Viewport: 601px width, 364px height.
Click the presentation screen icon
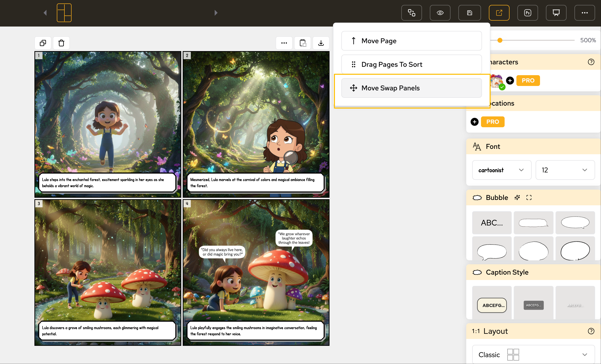[x=556, y=13]
